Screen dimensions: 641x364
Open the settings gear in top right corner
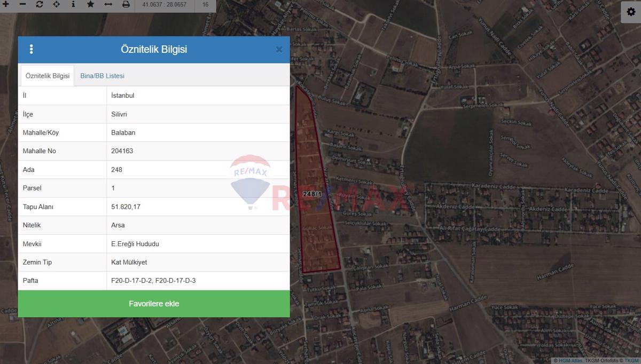point(631,12)
